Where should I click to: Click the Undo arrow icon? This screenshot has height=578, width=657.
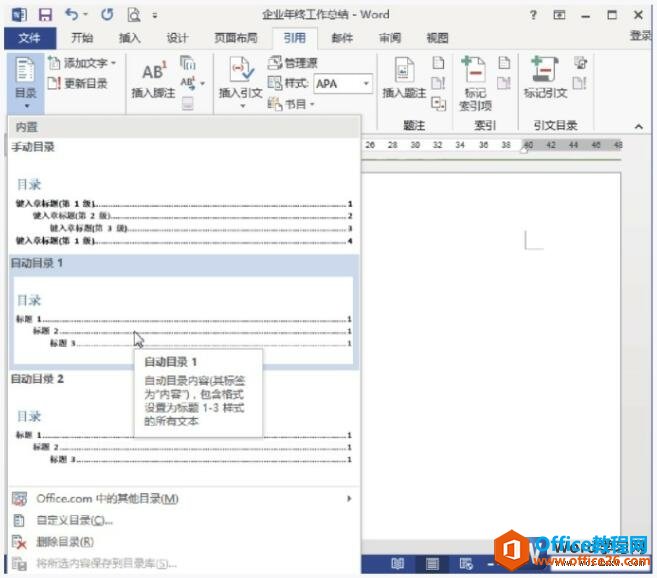coord(72,15)
